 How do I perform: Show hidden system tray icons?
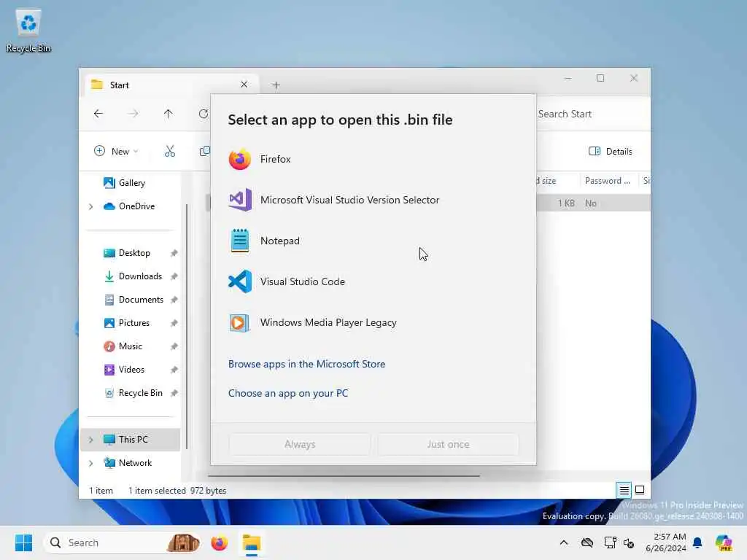pyautogui.click(x=564, y=542)
